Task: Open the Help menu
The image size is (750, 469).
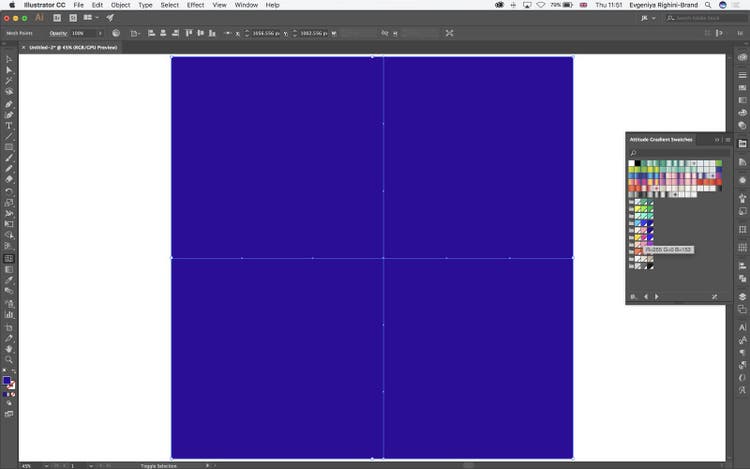Action: pyautogui.click(x=273, y=5)
